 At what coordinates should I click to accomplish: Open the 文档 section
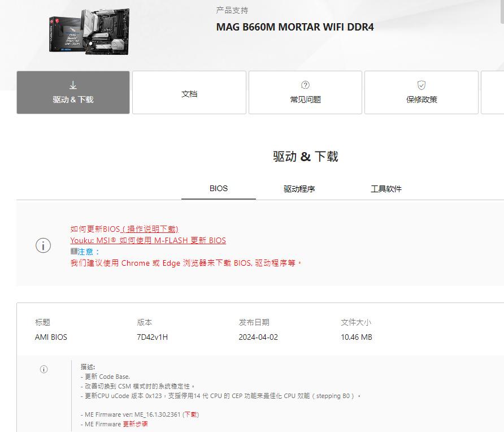[x=189, y=92]
